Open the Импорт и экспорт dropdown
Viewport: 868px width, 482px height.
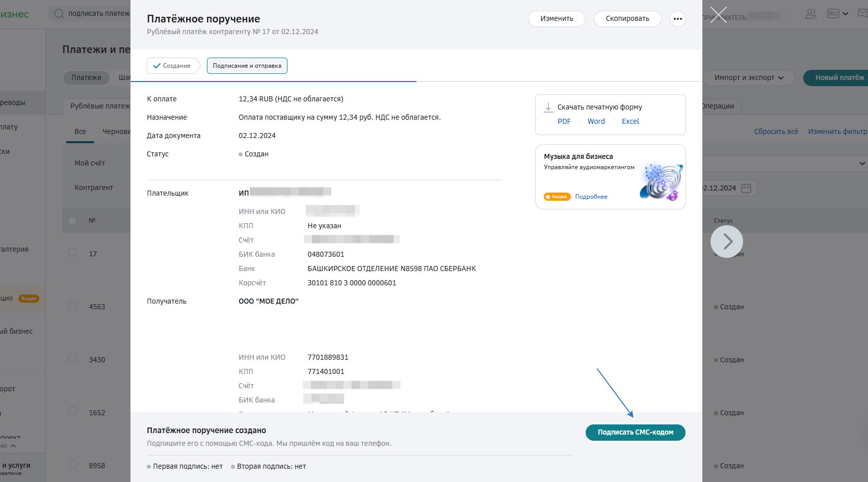[x=748, y=77]
